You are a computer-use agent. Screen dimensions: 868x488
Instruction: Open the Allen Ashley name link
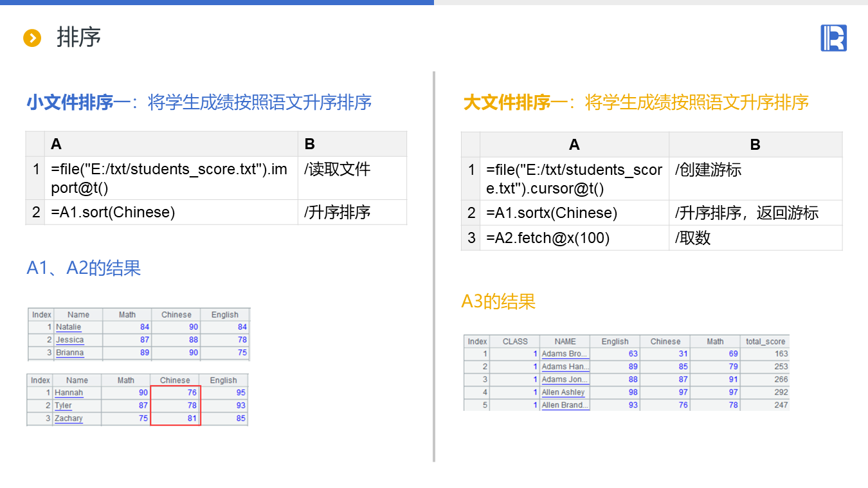(x=563, y=392)
